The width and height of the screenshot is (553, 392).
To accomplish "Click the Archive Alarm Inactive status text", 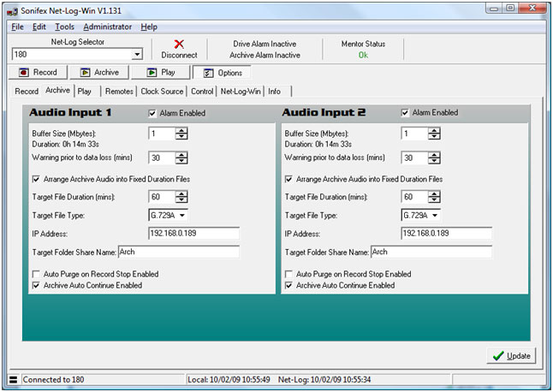I will click(x=265, y=55).
